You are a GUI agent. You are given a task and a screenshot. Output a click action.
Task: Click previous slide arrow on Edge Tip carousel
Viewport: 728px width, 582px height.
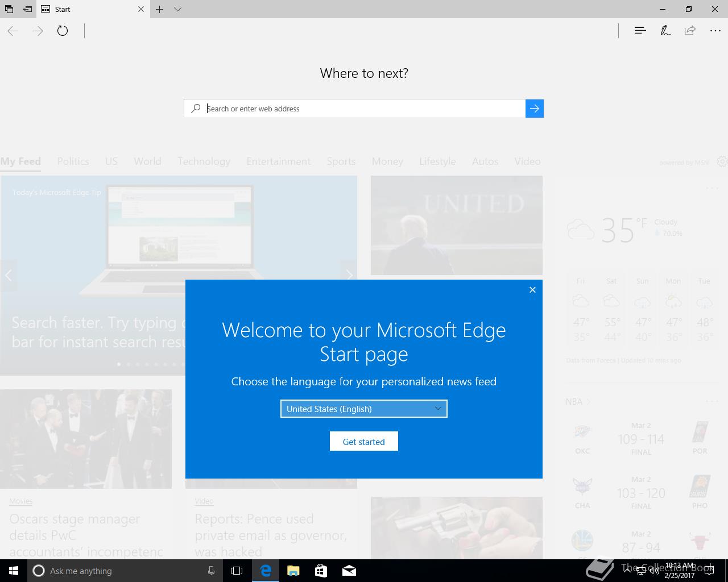9,276
